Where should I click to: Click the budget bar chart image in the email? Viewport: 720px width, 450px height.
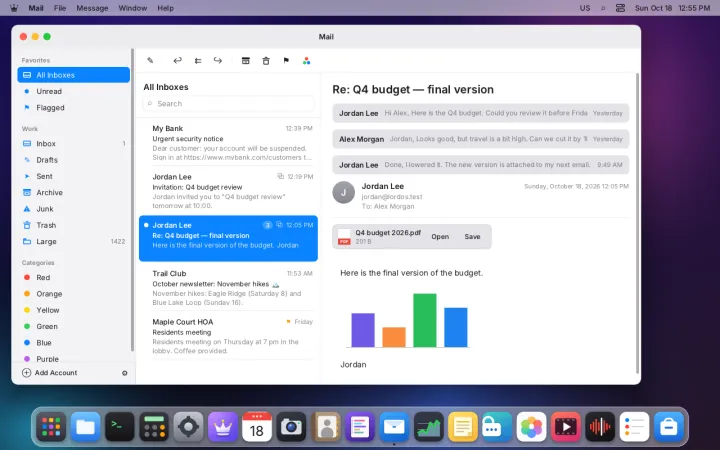click(408, 321)
